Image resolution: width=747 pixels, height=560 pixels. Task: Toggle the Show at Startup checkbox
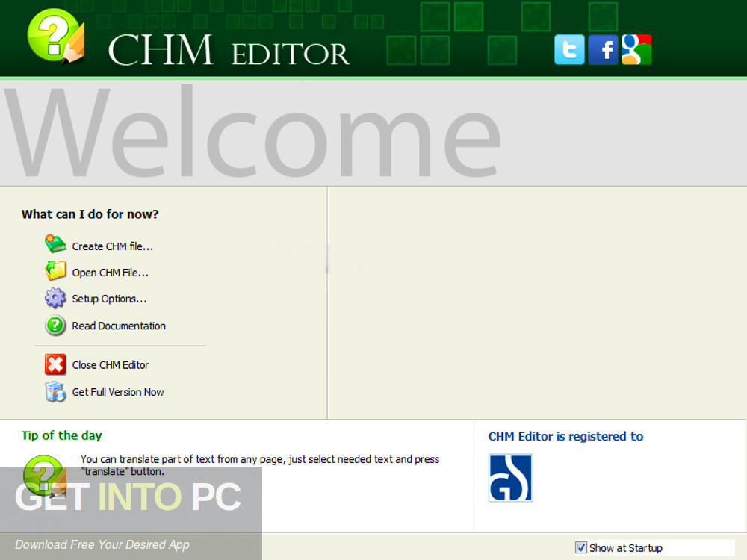coord(580,547)
